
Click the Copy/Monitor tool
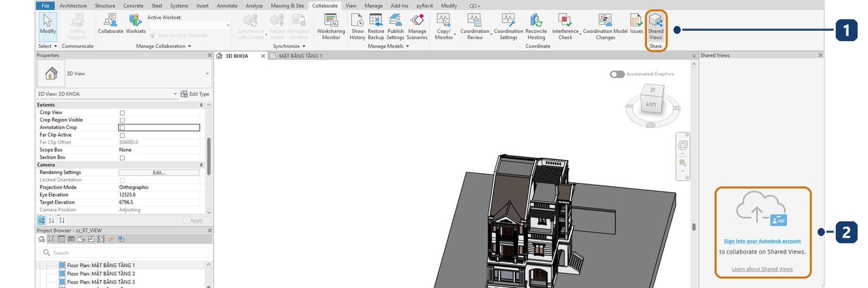point(444,26)
